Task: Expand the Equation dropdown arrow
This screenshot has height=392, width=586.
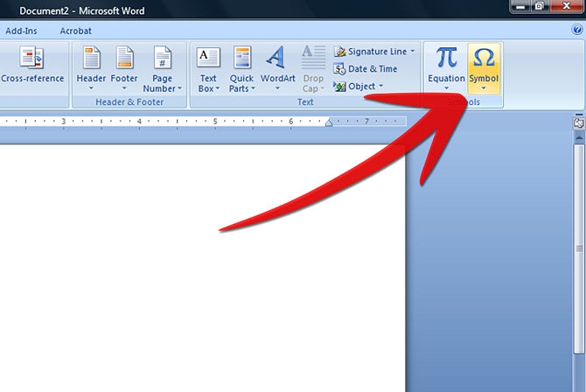Action: click(x=447, y=88)
